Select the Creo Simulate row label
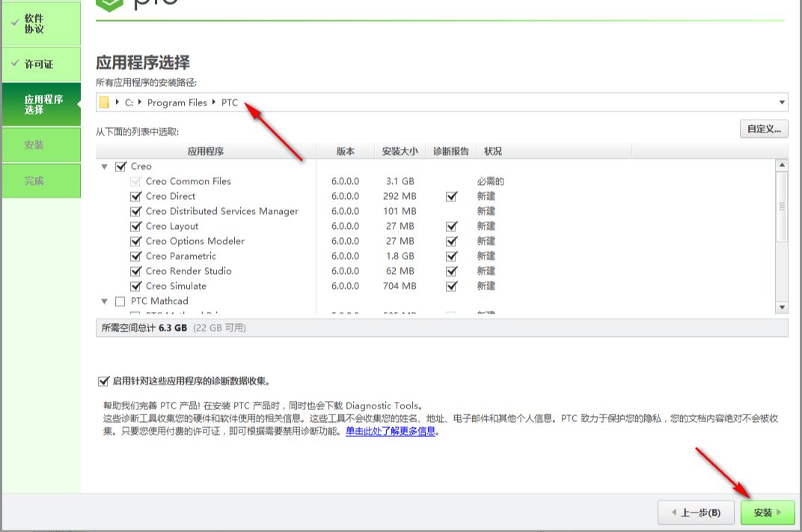The height and width of the screenshot is (532, 802). click(x=176, y=286)
